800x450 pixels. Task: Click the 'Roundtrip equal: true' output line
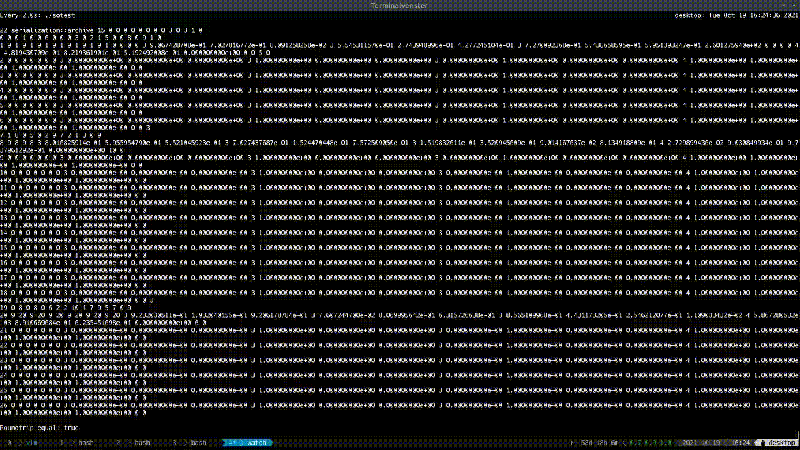coord(39,428)
